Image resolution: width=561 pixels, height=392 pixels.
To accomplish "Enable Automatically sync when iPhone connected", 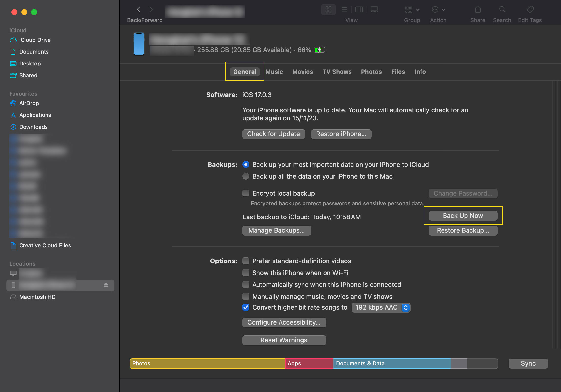I will [246, 284].
